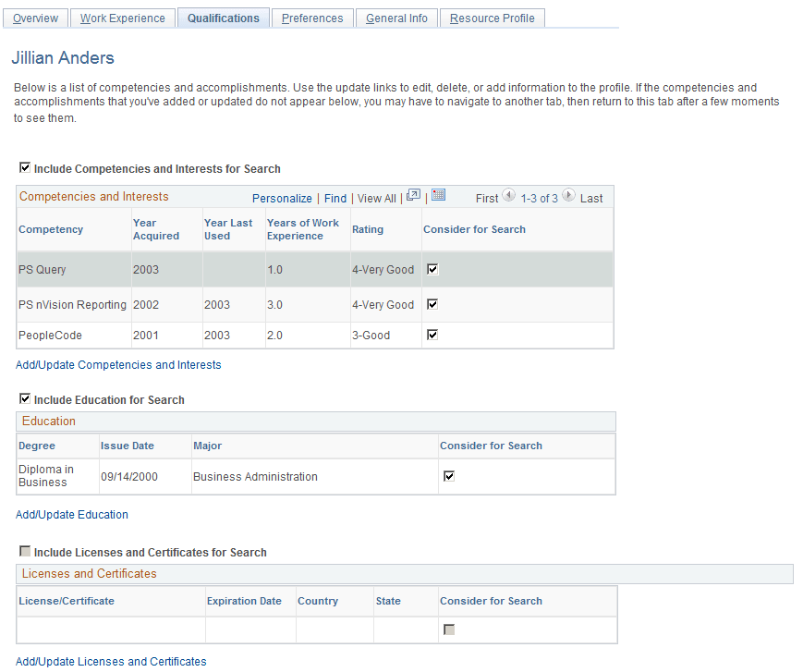Screen dimensions: 803x672
Task: Open Competencies grid in a new window
Action: (x=413, y=195)
